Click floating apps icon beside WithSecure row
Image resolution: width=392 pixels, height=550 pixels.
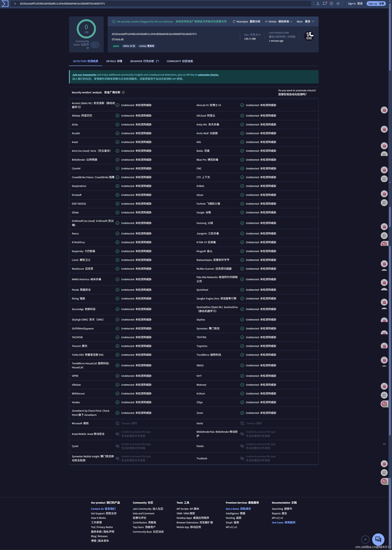(x=384, y=395)
